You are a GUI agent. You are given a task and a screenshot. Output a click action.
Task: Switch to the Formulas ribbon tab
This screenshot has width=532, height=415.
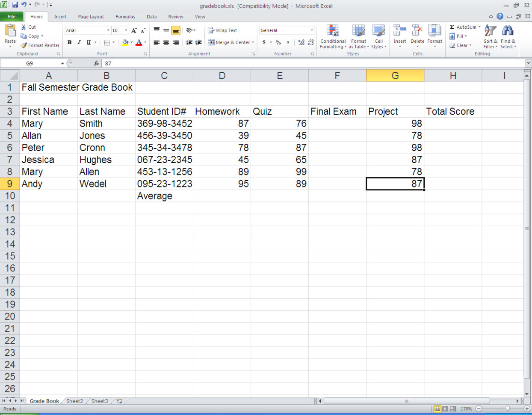[x=125, y=17]
